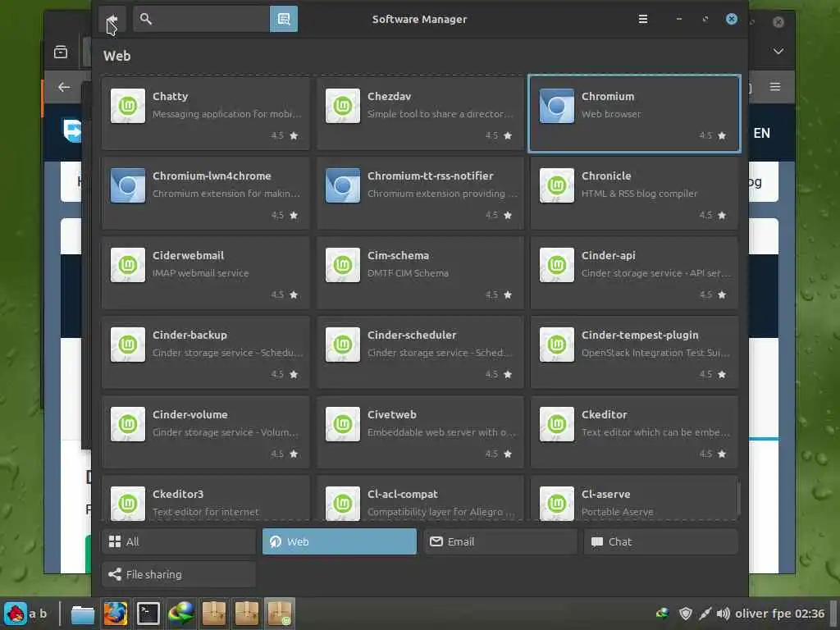Click the back arrow in the background browser window
Image resolution: width=840 pixels, height=630 pixels.
tap(64, 87)
